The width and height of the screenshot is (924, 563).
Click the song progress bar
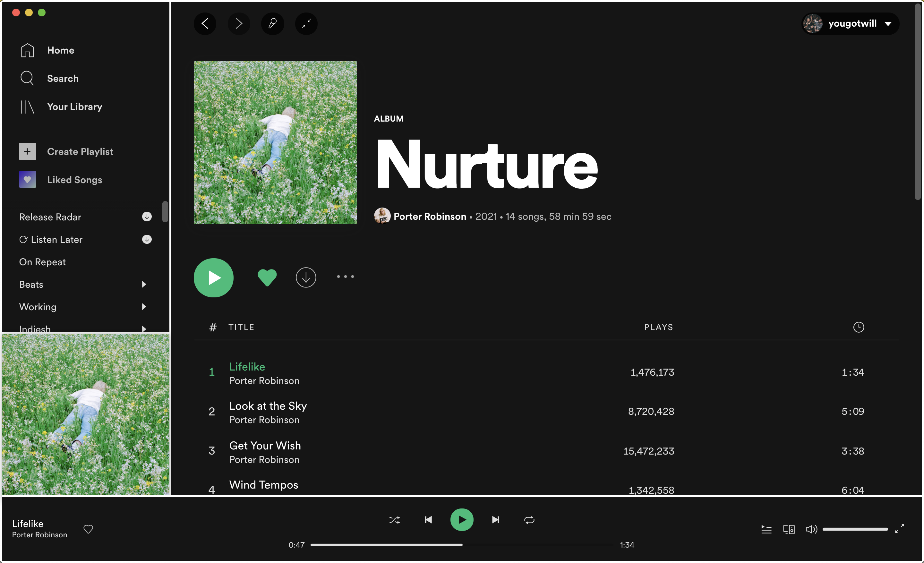[x=461, y=545]
